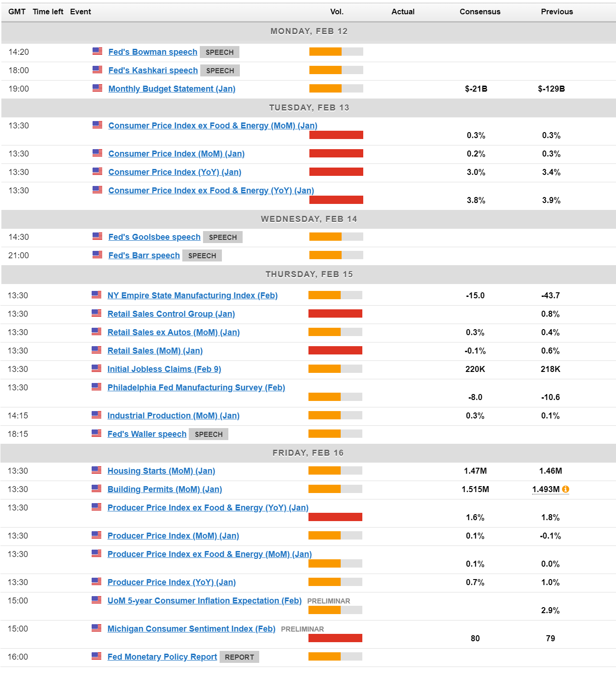This screenshot has height=673, width=616.
Task: Open NY Empire State Manufacturing Index link
Action: point(192,296)
